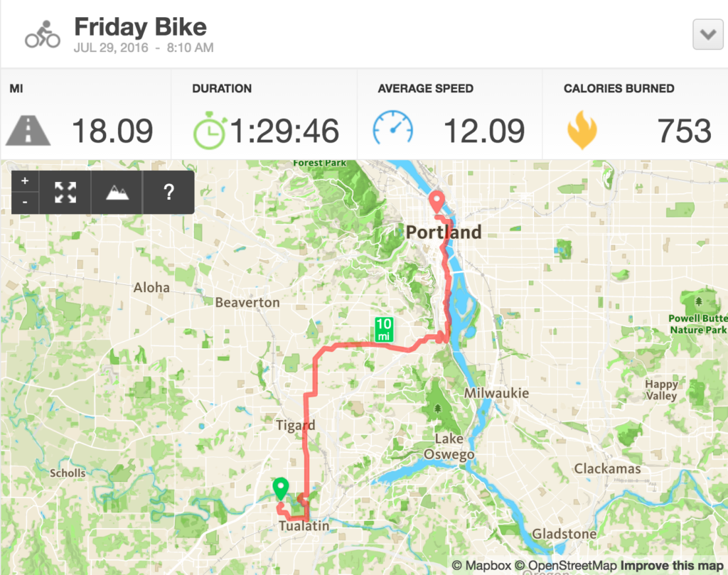The image size is (728, 575).
Task: Click the zoom out minus button
Action: point(25,203)
